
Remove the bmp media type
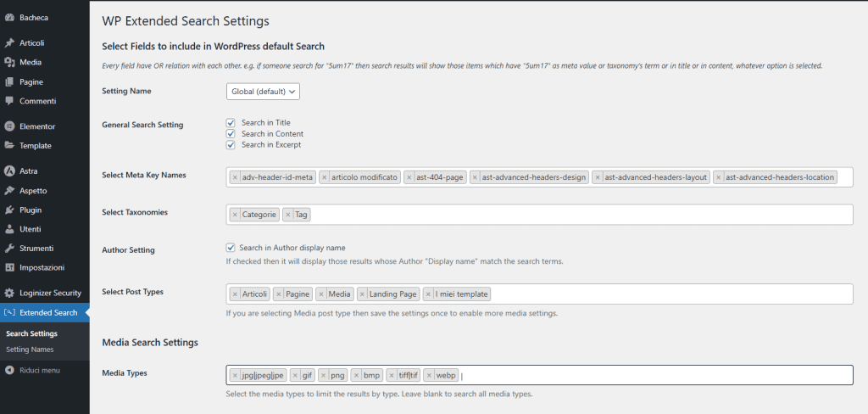pyautogui.click(x=356, y=375)
